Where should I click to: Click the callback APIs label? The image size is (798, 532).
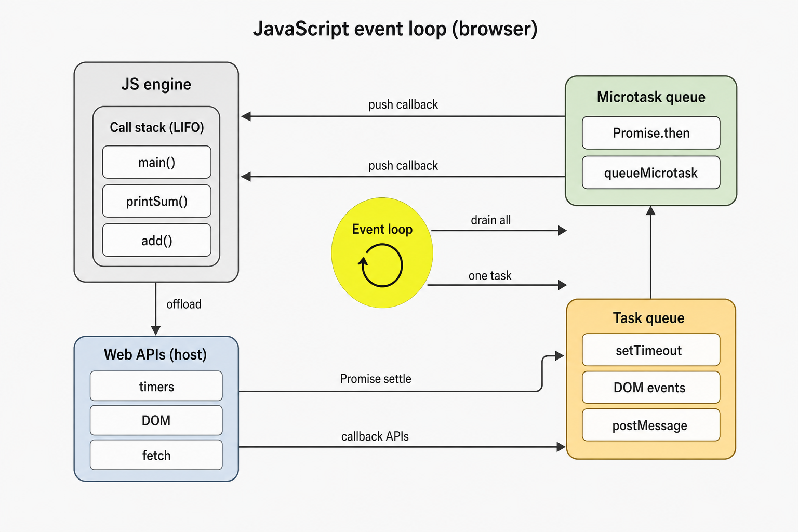(x=375, y=436)
